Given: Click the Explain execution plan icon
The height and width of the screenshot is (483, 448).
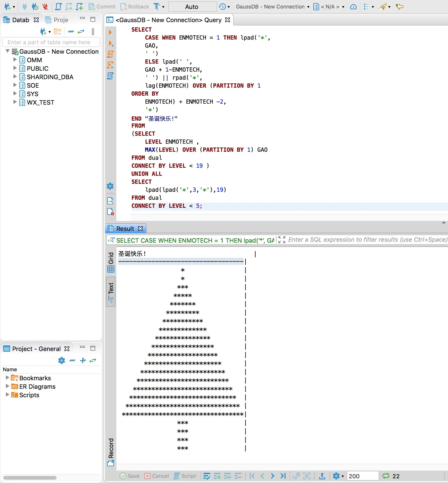Looking at the screenshot, I should (110, 76).
